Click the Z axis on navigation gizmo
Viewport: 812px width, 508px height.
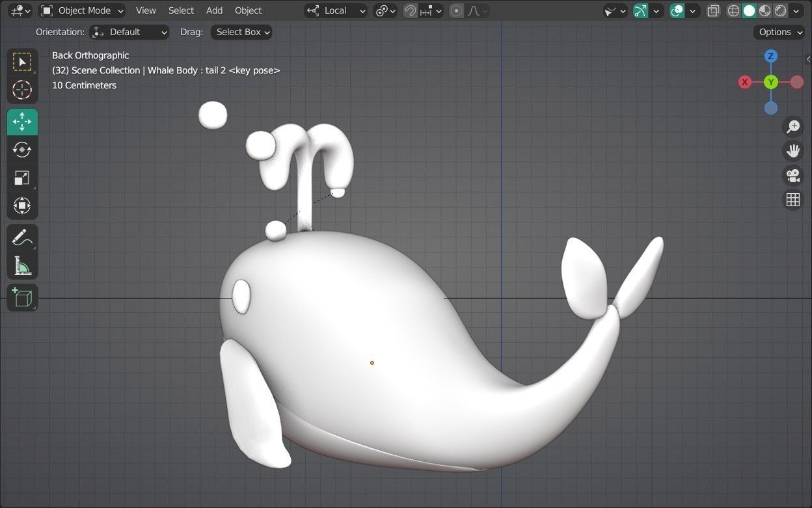(770, 56)
